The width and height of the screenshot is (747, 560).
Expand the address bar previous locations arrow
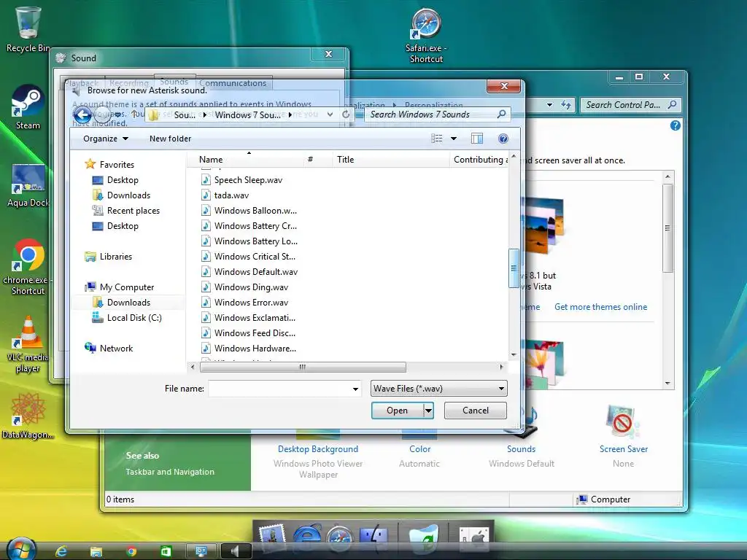click(x=330, y=114)
